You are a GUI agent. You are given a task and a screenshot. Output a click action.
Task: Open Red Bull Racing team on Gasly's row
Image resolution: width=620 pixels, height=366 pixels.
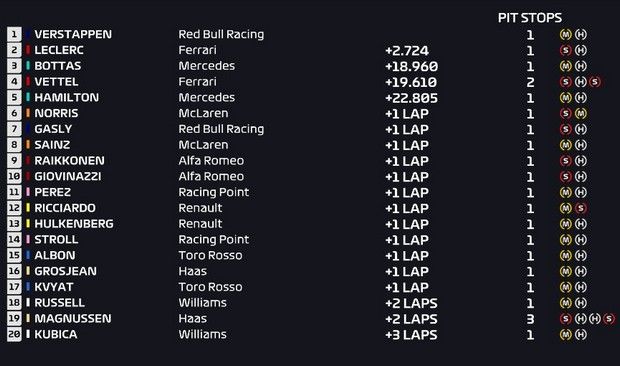click(x=221, y=129)
